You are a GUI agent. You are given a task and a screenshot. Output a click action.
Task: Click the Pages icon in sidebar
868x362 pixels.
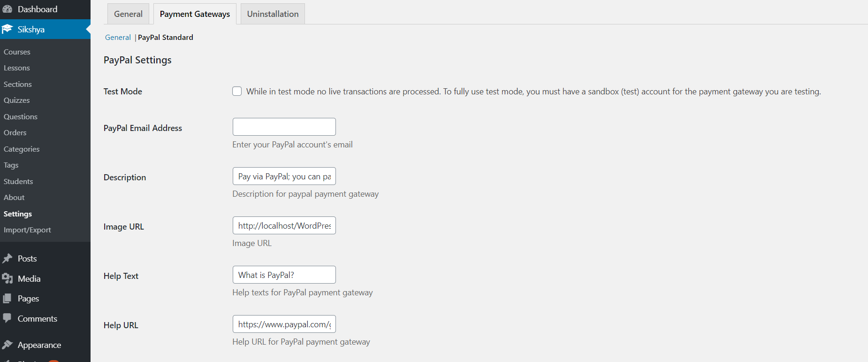tap(7, 298)
